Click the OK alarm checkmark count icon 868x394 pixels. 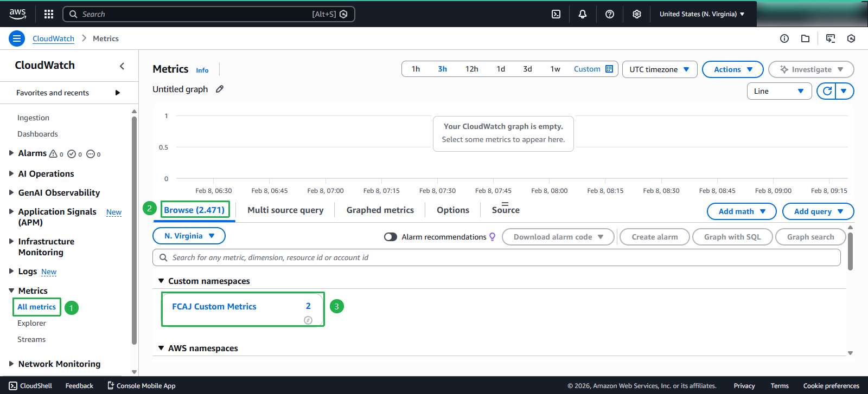(x=72, y=154)
